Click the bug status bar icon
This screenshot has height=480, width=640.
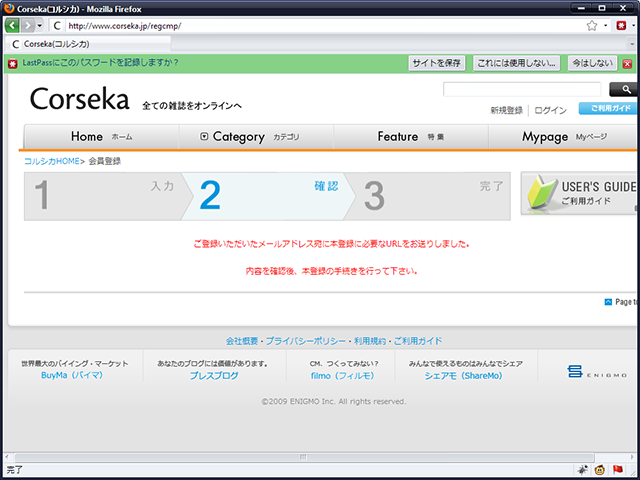[x=583, y=470]
